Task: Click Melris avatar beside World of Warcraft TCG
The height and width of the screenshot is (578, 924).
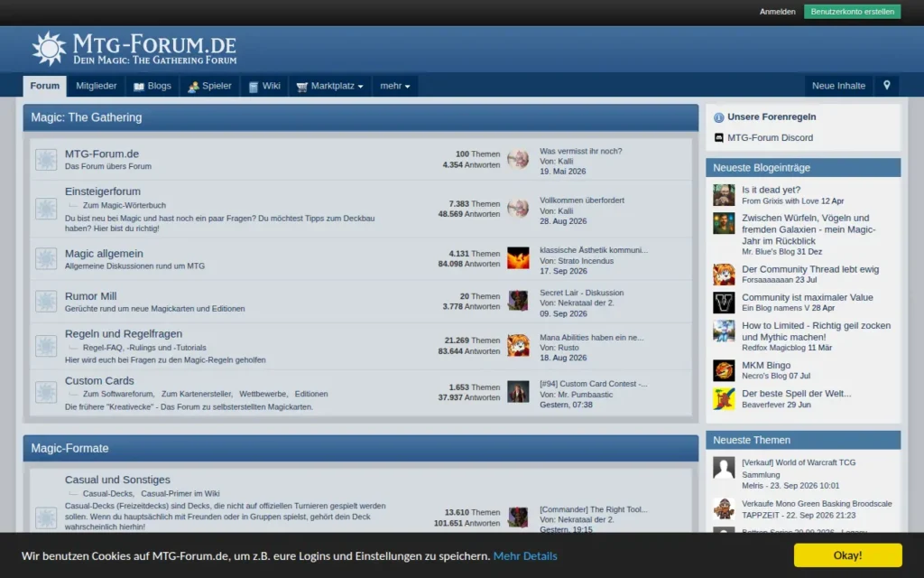Action: [724, 468]
